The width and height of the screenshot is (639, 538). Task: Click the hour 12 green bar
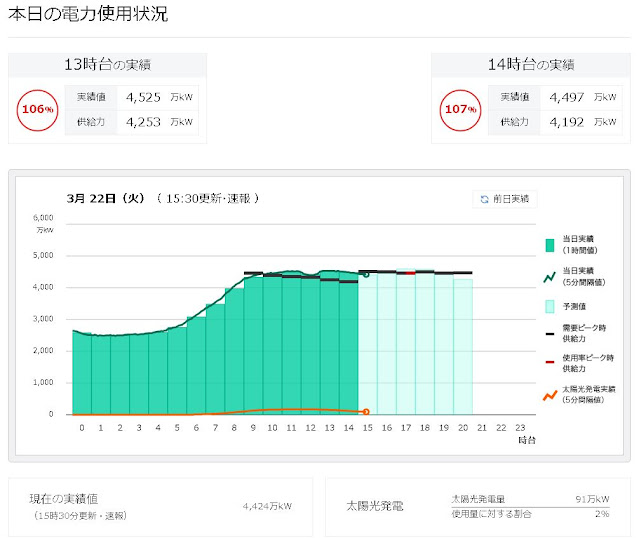311,345
